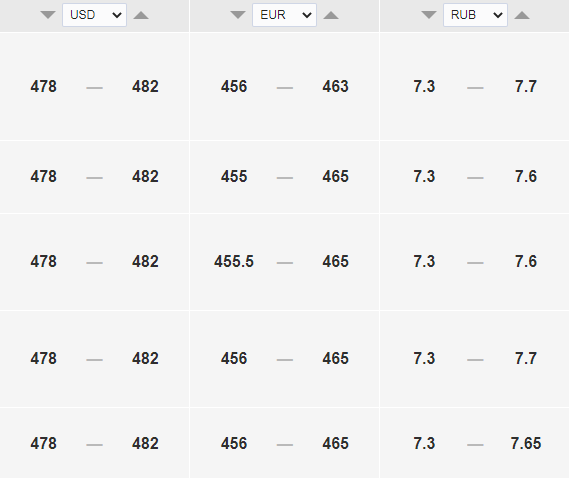The width and height of the screenshot is (569, 478).
Task: Select the EUR buy rate 455.5
Action: pos(234,261)
